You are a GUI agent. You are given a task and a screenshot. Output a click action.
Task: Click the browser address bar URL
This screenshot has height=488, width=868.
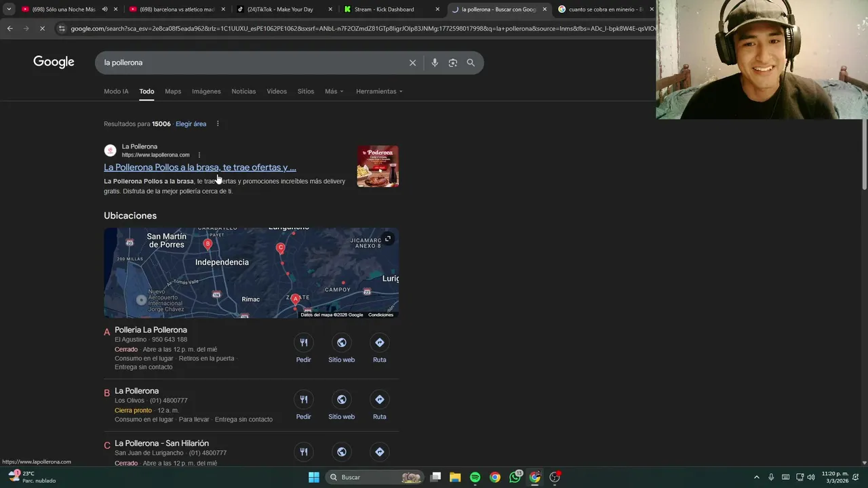pos(362,28)
